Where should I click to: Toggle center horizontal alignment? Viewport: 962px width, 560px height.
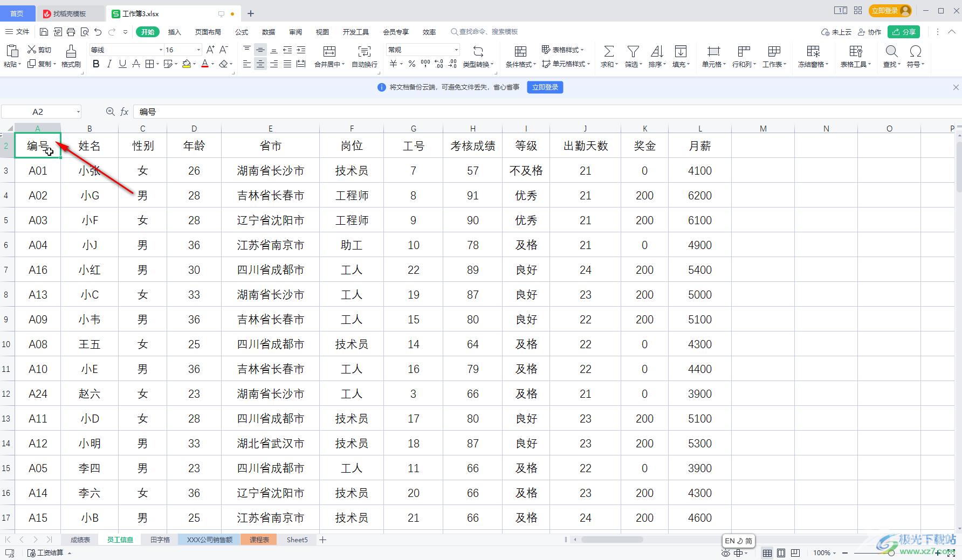tap(260, 64)
